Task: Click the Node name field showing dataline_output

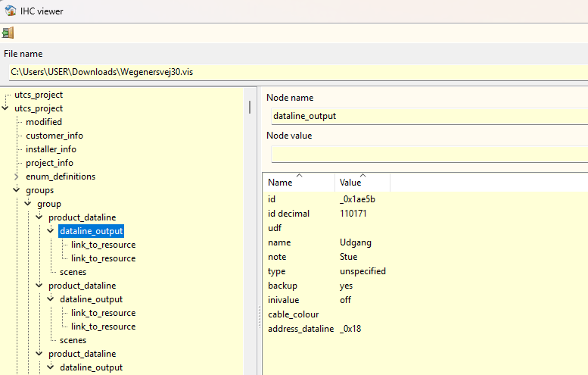Action: click(x=429, y=116)
